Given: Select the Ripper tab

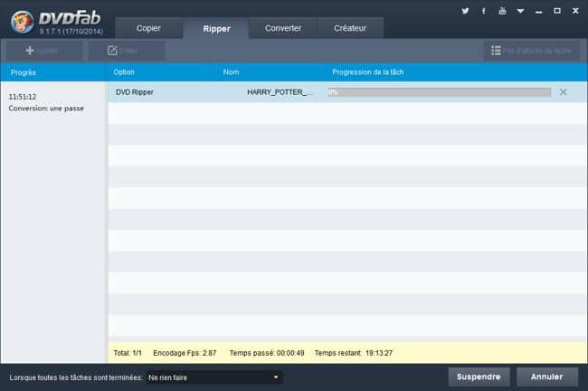Looking at the screenshot, I should pos(216,28).
